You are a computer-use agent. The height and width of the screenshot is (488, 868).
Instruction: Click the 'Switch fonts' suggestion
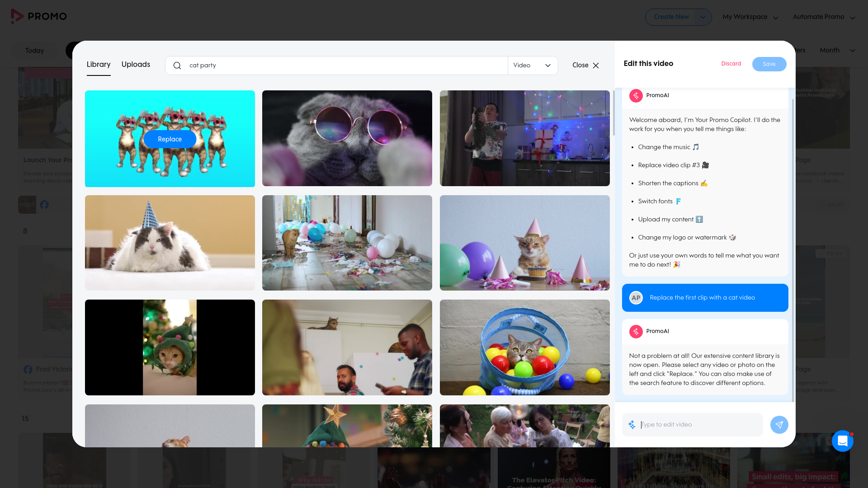click(x=660, y=202)
